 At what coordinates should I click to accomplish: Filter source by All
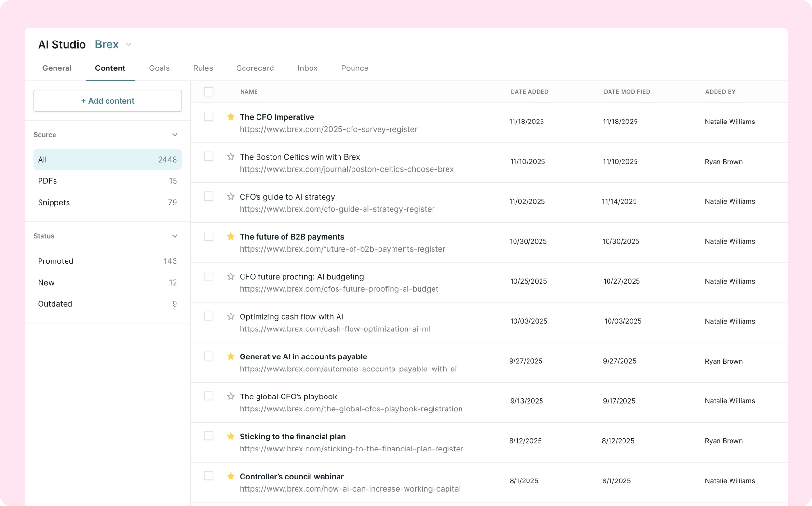pyautogui.click(x=108, y=160)
